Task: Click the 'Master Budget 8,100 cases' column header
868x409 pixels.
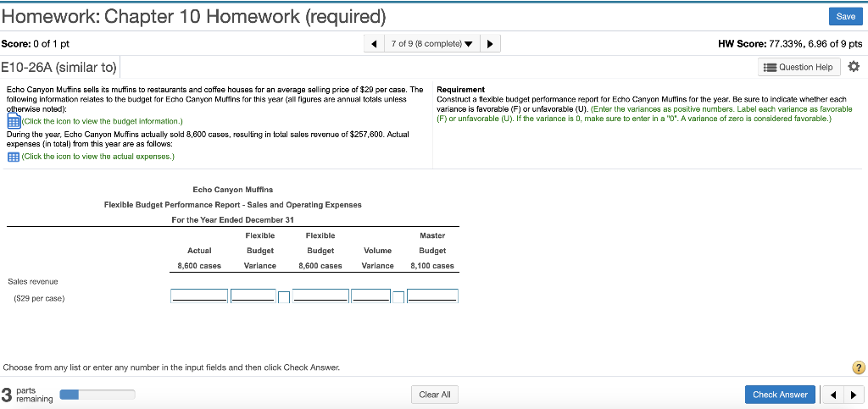Action: (x=432, y=251)
